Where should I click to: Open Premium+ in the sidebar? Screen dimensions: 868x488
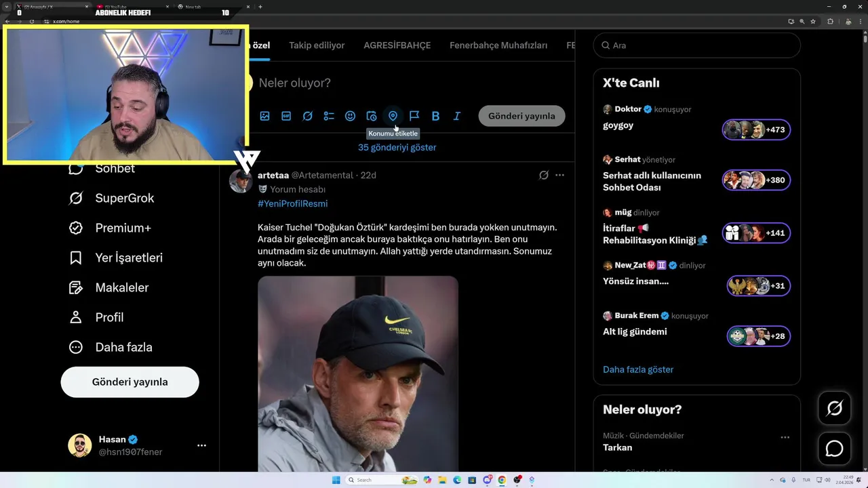click(110, 228)
